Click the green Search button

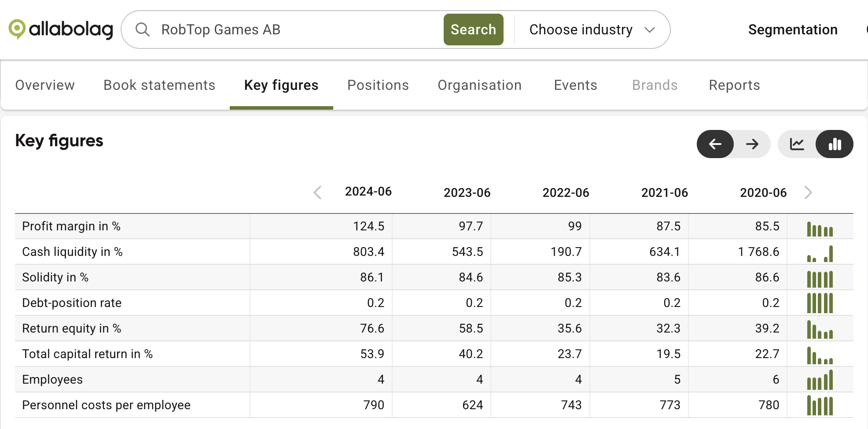(473, 30)
